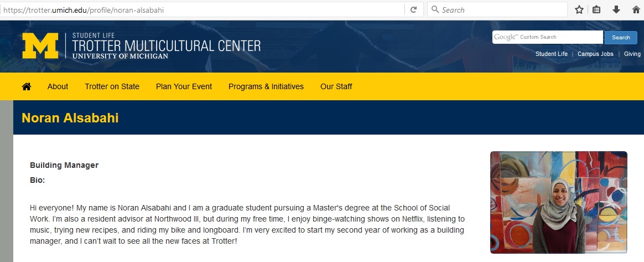Screen dimensions: 644x262
Task: Select Plan Your Event menu item
Action: (x=184, y=86)
